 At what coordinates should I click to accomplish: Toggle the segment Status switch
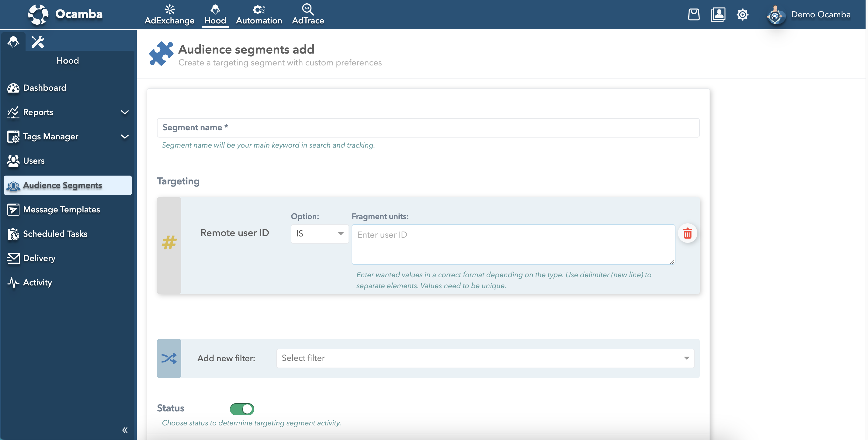pos(242,408)
